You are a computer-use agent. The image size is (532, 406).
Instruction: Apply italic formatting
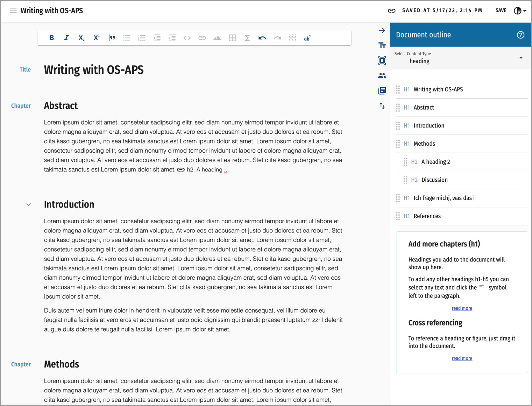pos(66,38)
